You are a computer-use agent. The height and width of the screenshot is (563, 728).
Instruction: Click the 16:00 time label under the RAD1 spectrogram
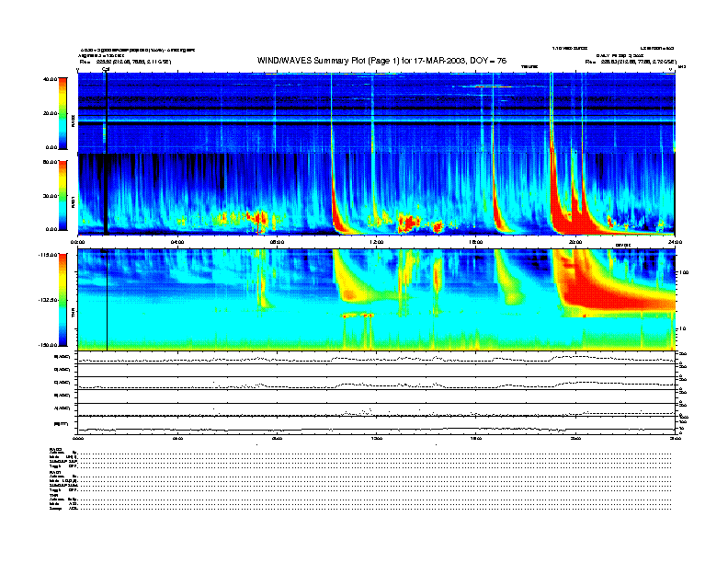476,242
